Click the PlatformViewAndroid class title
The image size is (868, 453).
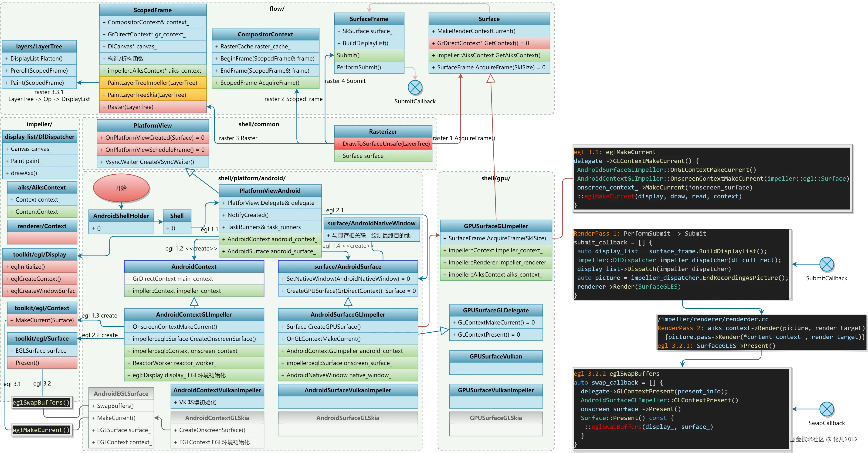[x=270, y=191]
